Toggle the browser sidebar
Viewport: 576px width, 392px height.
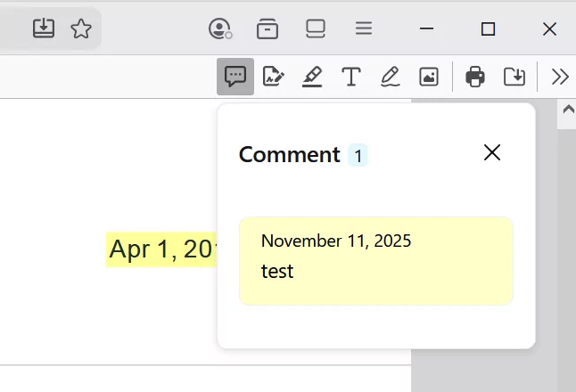(316, 29)
